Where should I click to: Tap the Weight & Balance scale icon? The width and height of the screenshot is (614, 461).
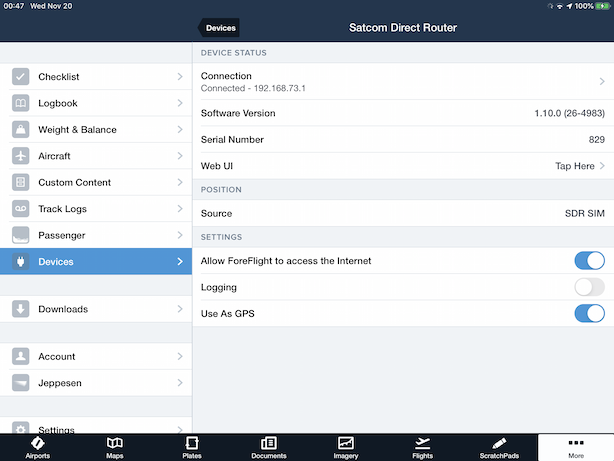20,129
